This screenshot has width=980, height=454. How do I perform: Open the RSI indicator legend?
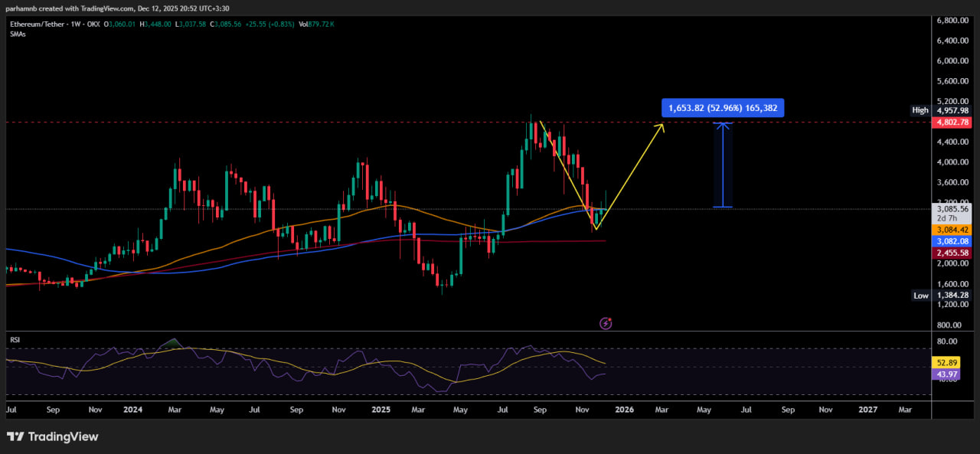pyautogui.click(x=15, y=338)
